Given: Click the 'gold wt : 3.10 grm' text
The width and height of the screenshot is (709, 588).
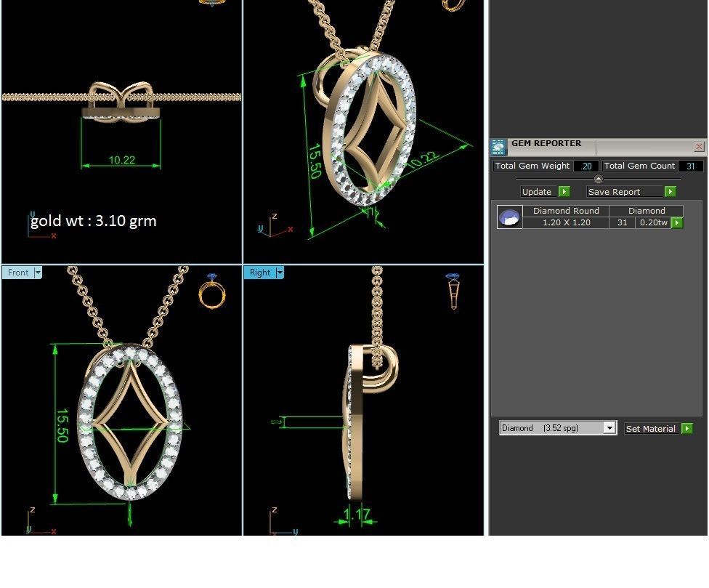Looking at the screenshot, I should (93, 221).
